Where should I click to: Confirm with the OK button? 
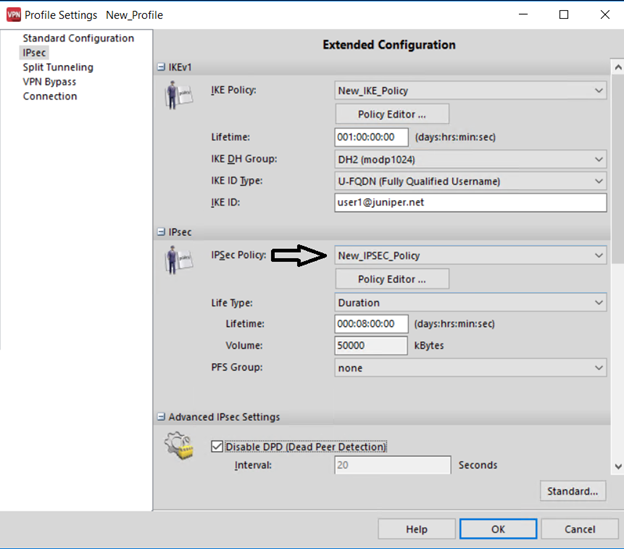(498, 529)
